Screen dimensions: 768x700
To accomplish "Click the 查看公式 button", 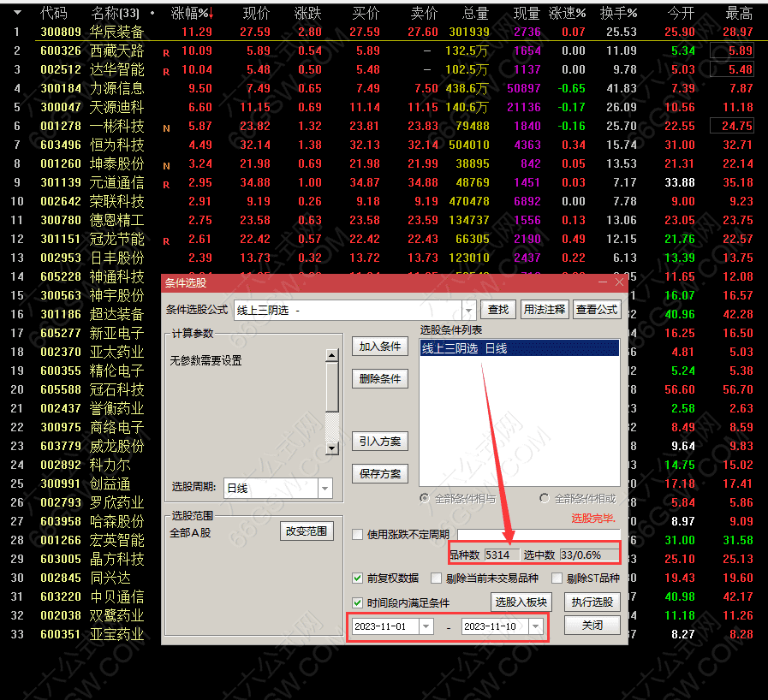I will 599,309.
